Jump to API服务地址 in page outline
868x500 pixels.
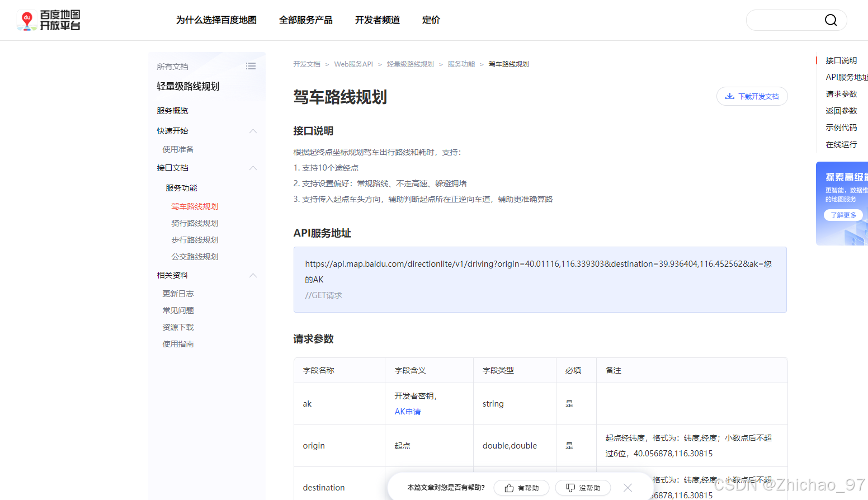tap(847, 77)
